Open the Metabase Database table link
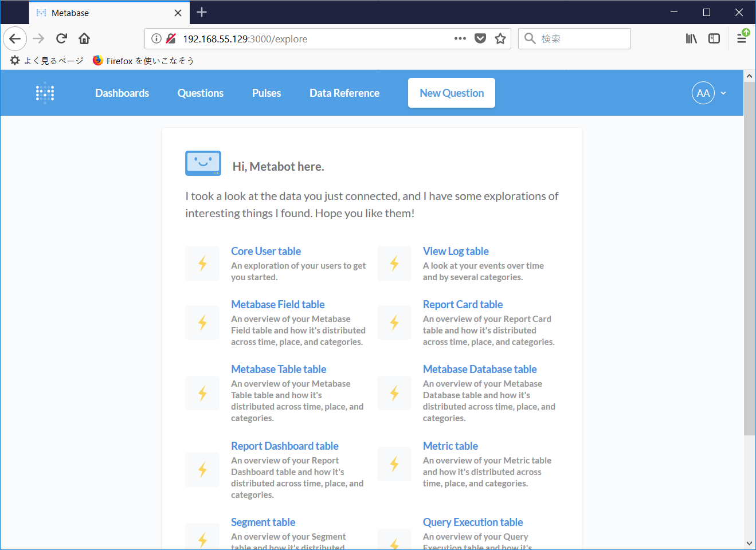 [480, 369]
